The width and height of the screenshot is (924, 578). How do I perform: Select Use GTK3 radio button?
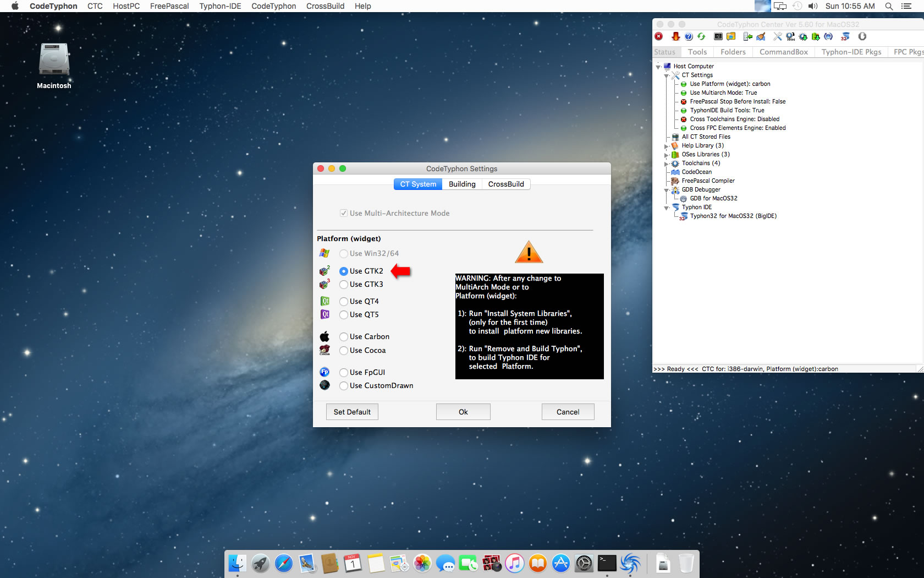coord(344,285)
